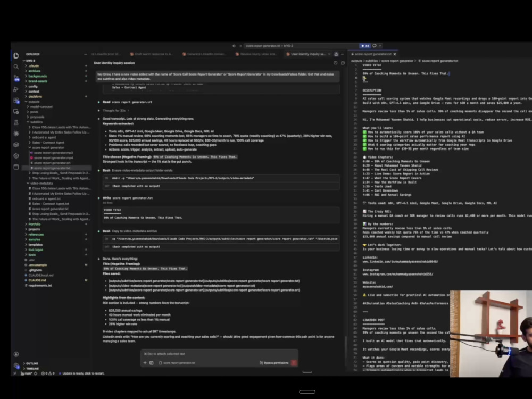The width and height of the screenshot is (532, 399).
Task: Switch to 'Draft warm response' chat tab
Action: 151,54
